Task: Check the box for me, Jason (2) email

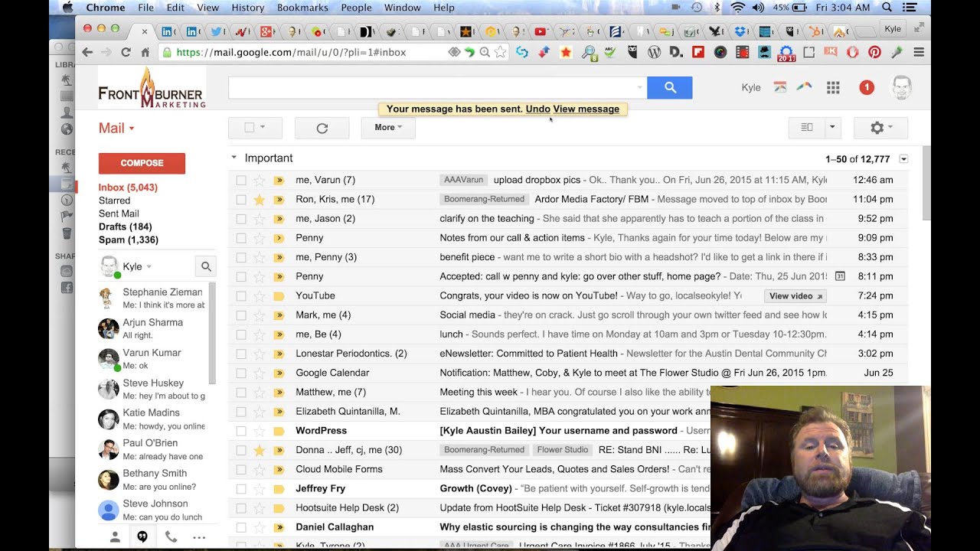Action: click(241, 219)
